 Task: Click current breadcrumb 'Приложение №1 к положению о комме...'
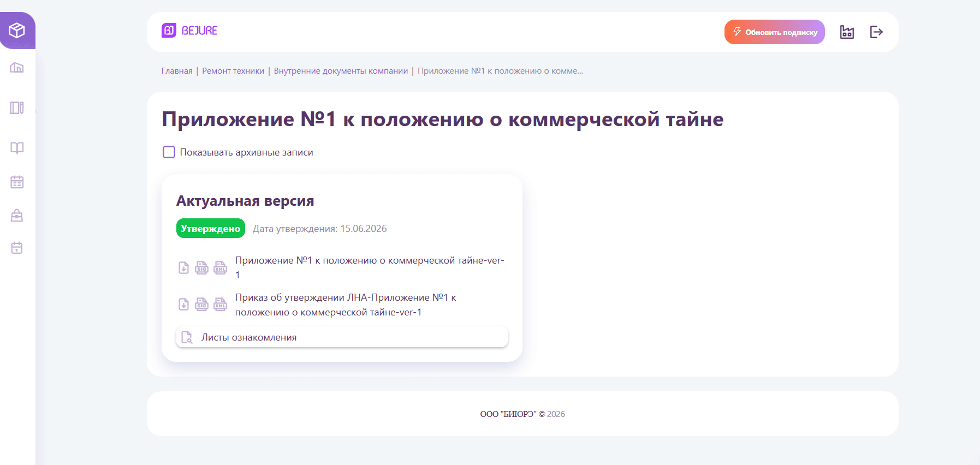(500, 71)
